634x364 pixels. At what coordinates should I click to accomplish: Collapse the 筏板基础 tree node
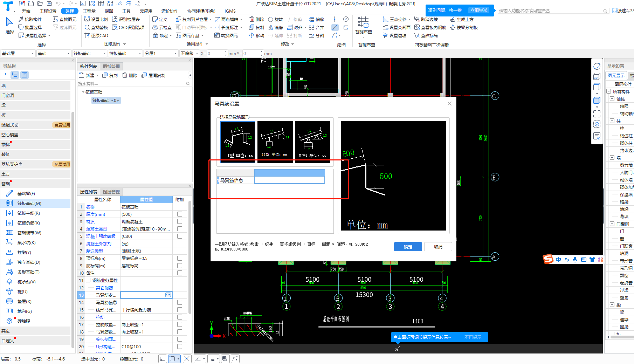[83, 92]
